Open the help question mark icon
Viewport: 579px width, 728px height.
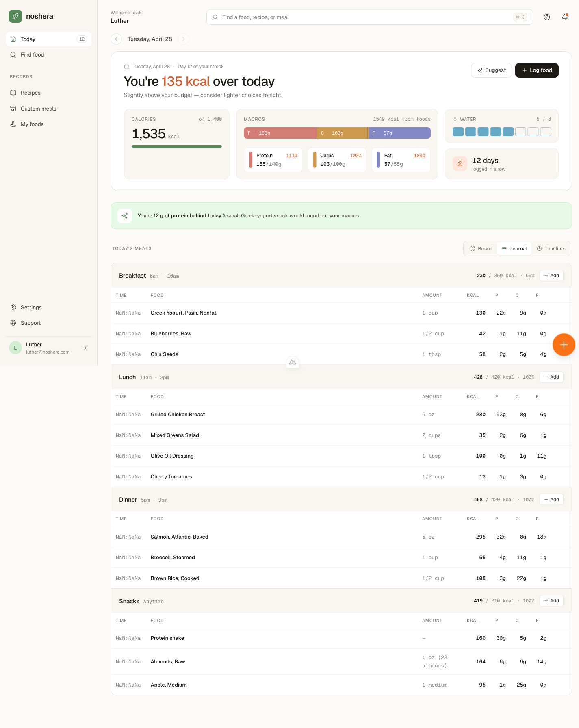click(x=547, y=17)
